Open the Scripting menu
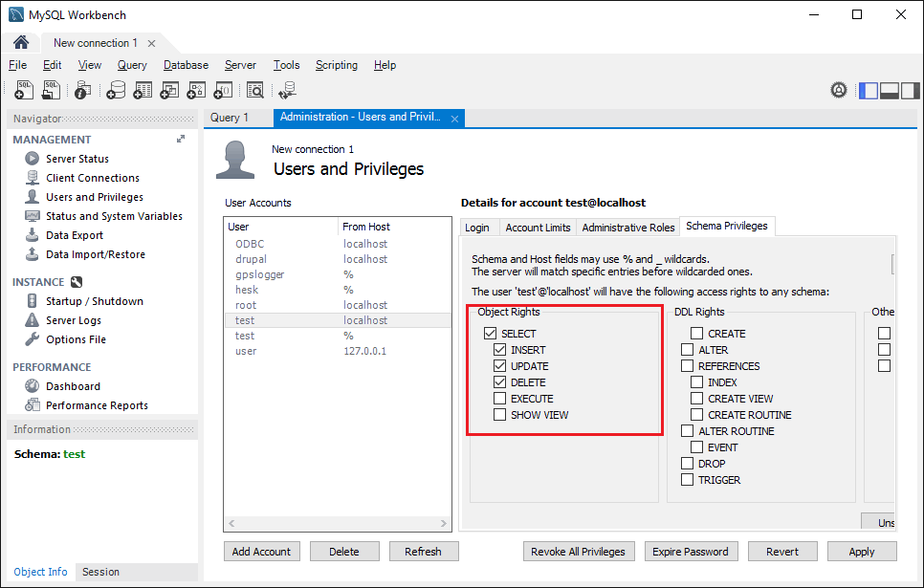 tap(337, 65)
